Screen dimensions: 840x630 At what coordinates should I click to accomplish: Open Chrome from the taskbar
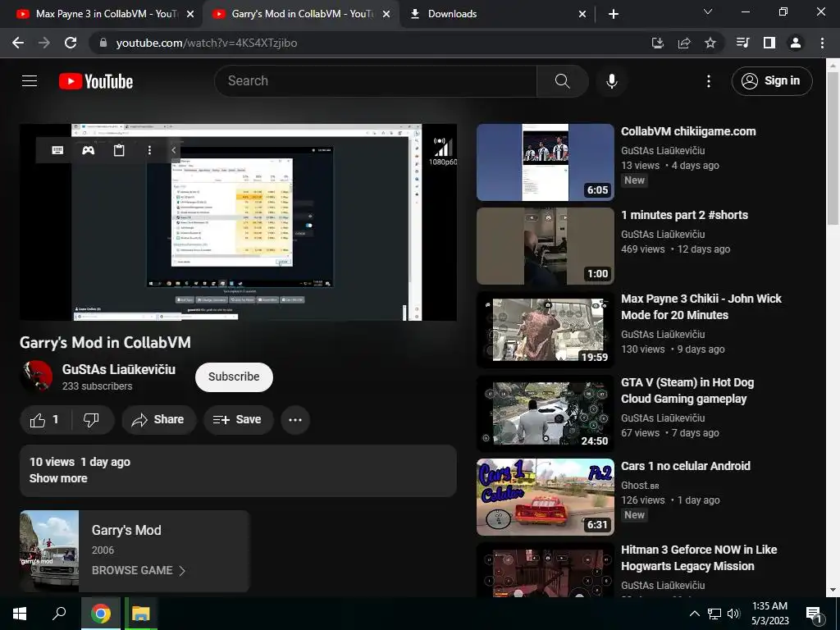click(101, 614)
